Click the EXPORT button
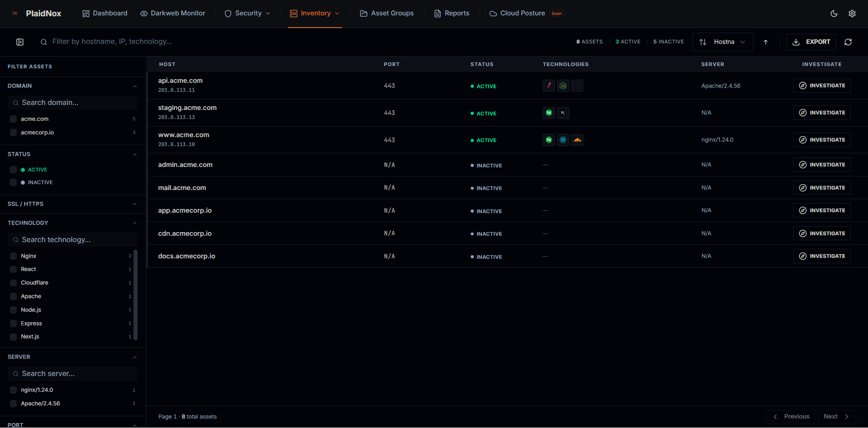The width and height of the screenshot is (868, 428). pyautogui.click(x=811, y=42)
